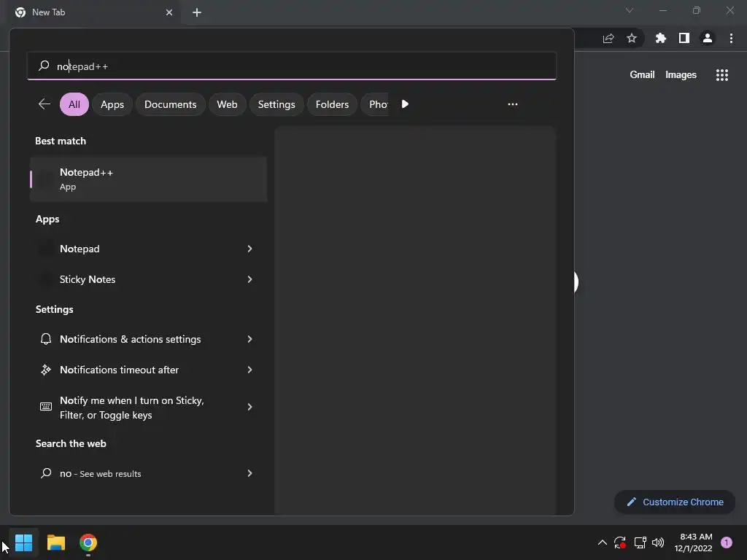Open Chrome's three-dot menu
This screenshot has height=560, width=747.
coord(731,38)
